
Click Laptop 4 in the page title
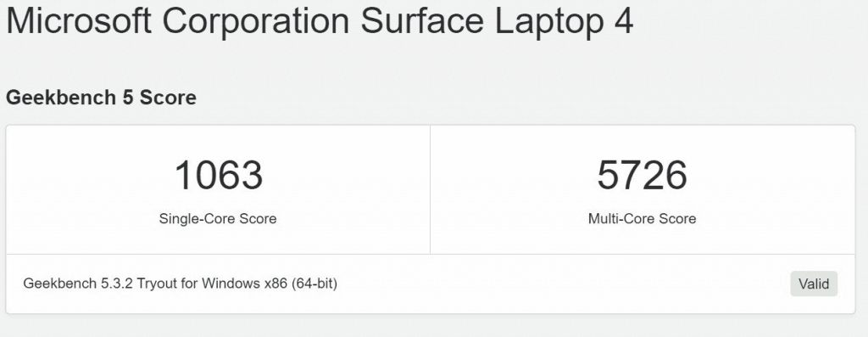tap(564, 21)
